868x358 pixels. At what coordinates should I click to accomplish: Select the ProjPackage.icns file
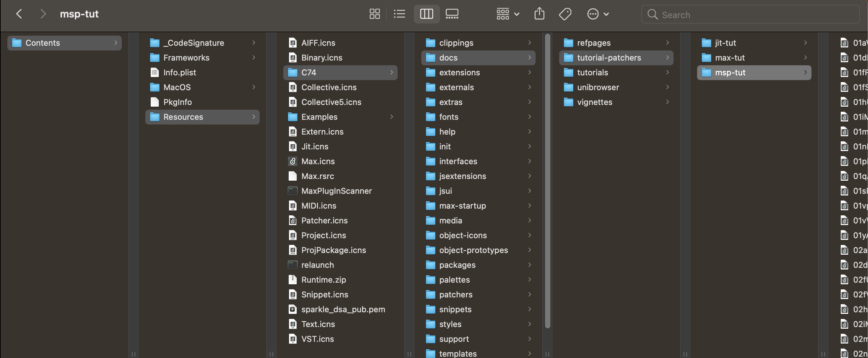(x=340, y=250)
